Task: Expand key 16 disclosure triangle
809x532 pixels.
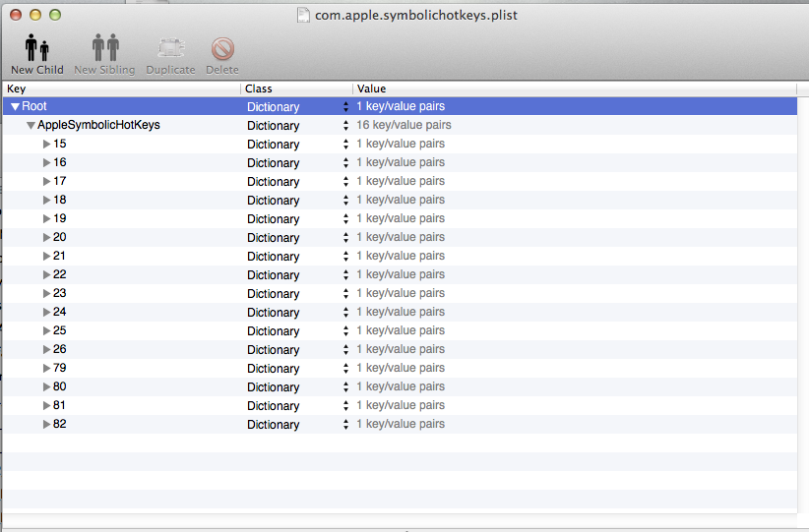Action: click(46, 162)
